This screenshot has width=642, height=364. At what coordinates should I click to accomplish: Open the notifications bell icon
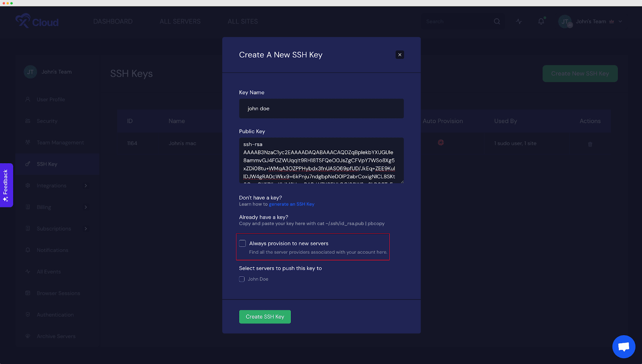(x=540, y=22)
